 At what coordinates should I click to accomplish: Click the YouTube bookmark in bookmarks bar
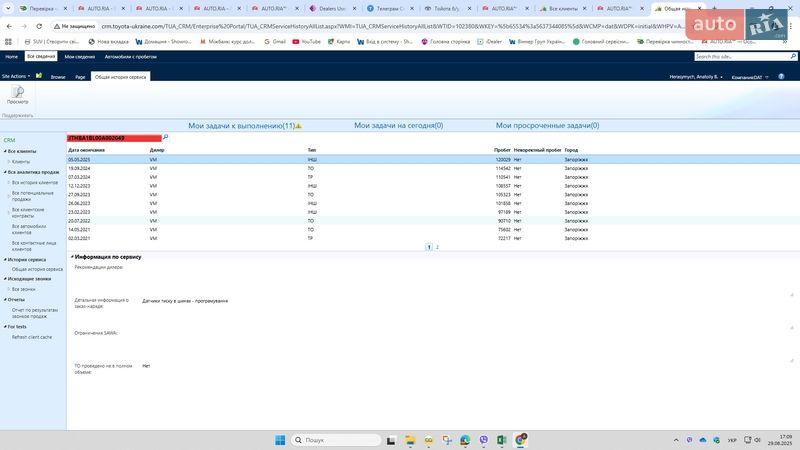point(306,42)
